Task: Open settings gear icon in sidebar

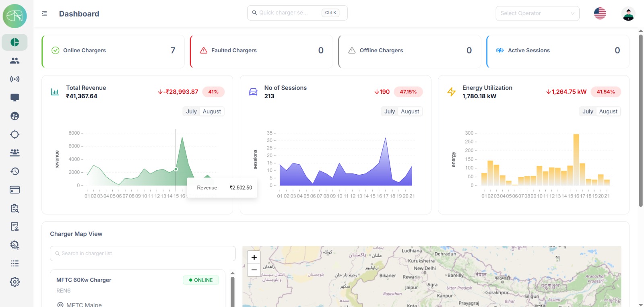Action: click(x=15, y=282)
